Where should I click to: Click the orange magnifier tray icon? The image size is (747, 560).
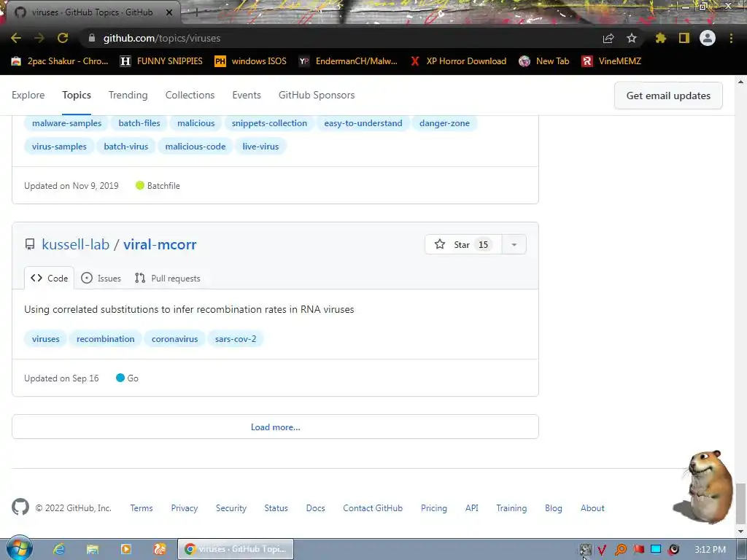(620, 550)
